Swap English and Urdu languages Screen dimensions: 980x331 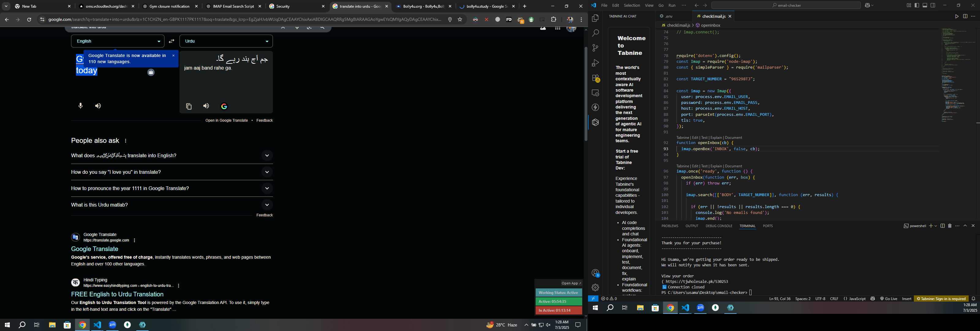click(171, 41)
